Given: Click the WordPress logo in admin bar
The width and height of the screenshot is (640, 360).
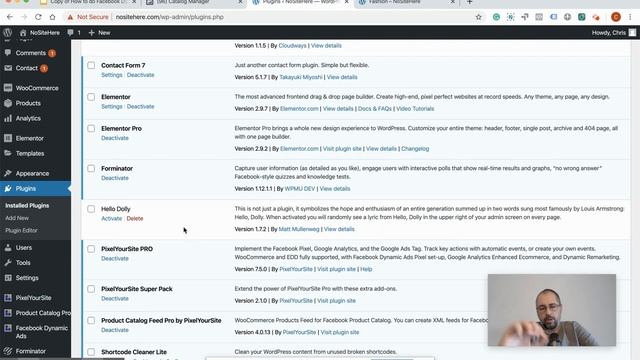Looking at the screenshot, I should [x=7, y=33].
